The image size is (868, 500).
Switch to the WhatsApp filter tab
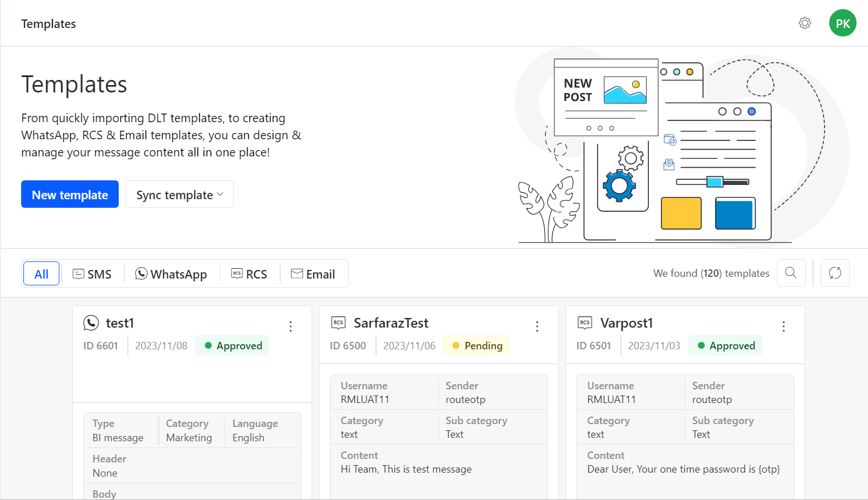point(171,274)
